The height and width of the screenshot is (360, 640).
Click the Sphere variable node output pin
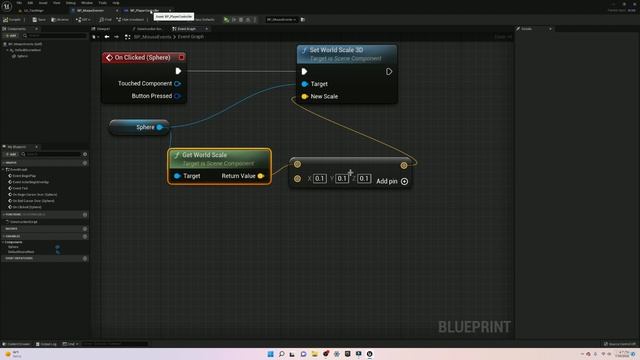pyautogui.click(x=160, y=127)
